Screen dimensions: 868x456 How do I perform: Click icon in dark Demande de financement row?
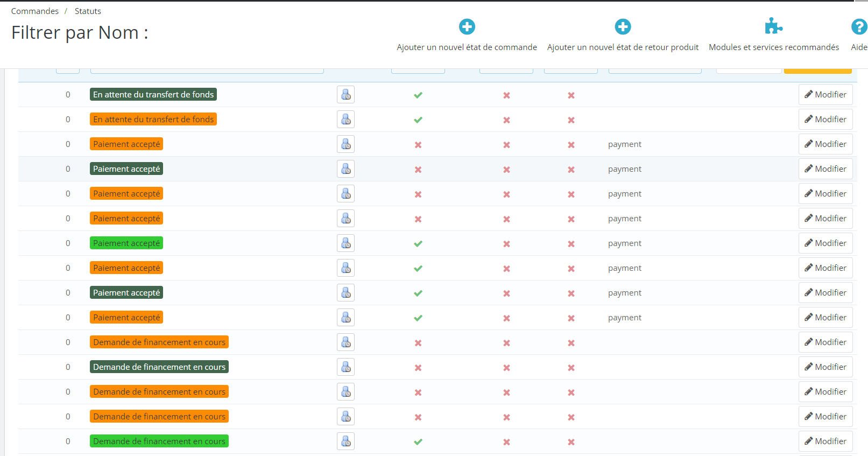pos(345,367)
